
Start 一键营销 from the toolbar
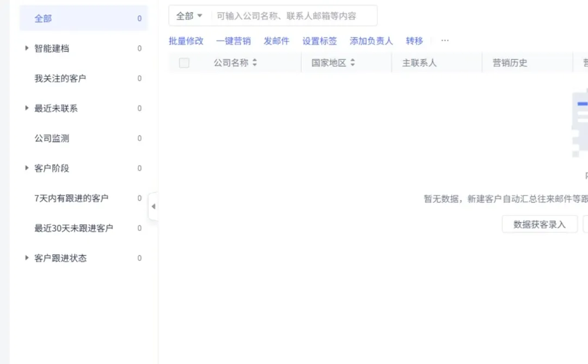tap(234, 40)
